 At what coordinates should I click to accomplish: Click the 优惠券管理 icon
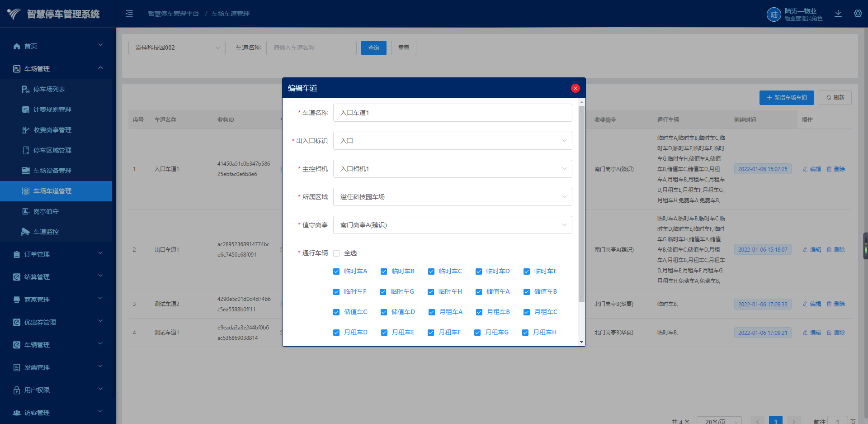(x=17, y=322)
